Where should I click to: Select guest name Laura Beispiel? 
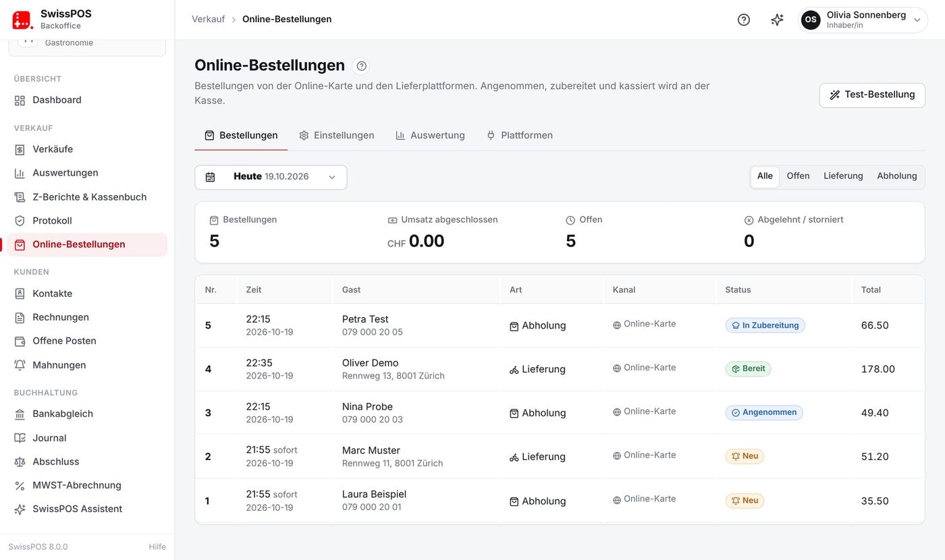pyautogui.click(x=374, y=495)
